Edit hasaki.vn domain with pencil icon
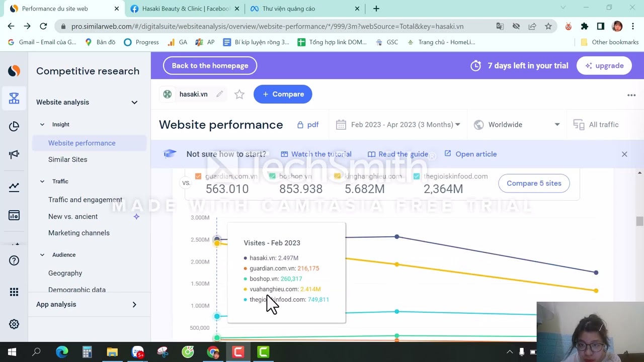644x362 pixels. click(220, 94)
